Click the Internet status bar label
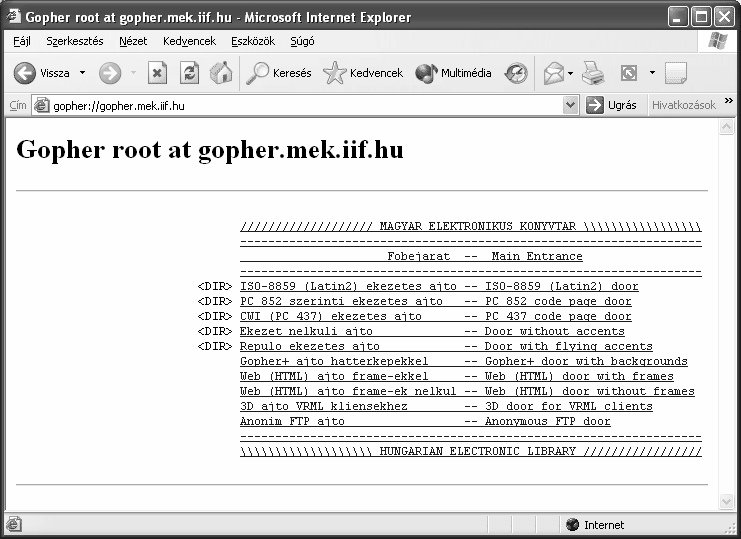Screen dimensions: 741x539 tap(604, 525)
